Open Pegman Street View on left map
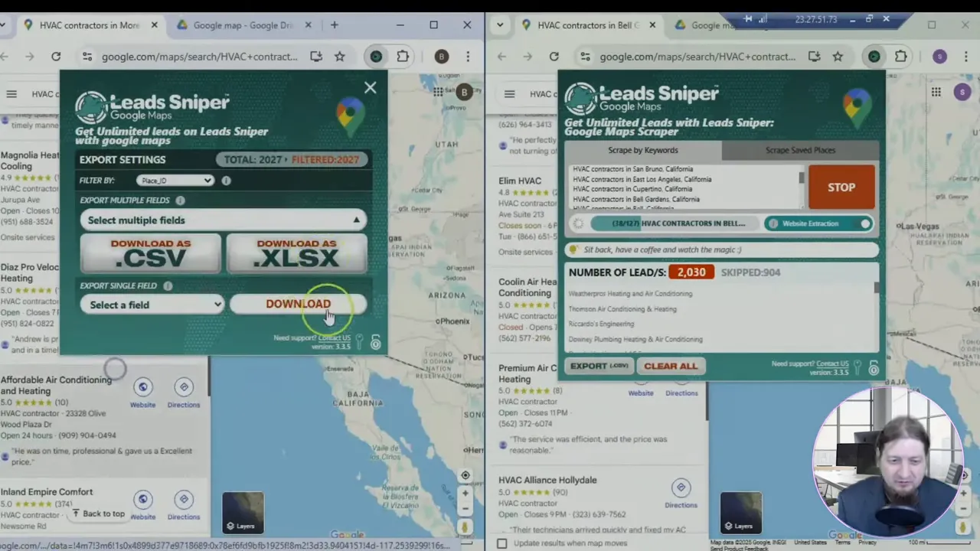The width and height of the screenshot is (980, 551). [465, 527]
